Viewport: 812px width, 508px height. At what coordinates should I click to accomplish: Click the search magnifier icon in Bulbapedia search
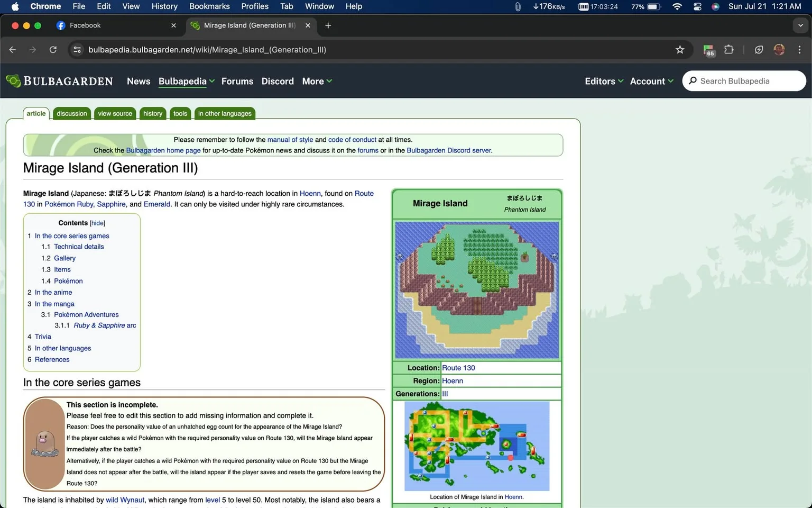pyautogui.click(x=693, y=81)
